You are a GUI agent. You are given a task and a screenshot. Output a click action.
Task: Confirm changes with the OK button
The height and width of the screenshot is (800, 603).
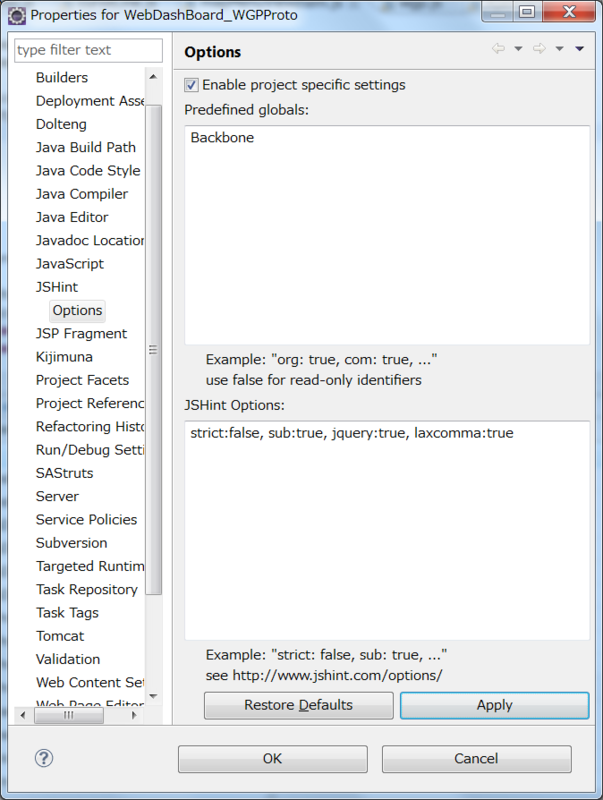point(272,758)
